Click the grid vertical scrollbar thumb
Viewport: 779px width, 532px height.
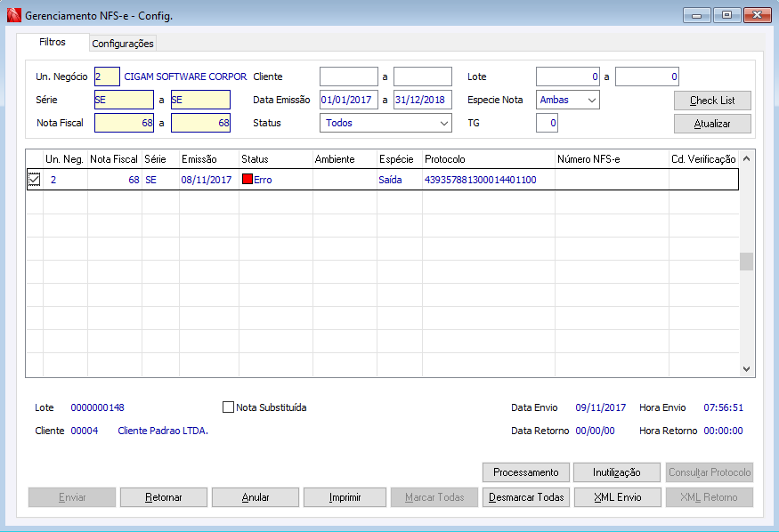(x=746, y=262)
